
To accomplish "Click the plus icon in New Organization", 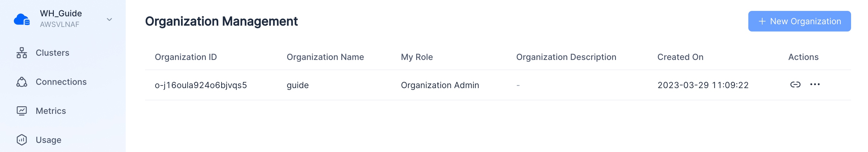I will pyautogui.click(x=762, y=21).
